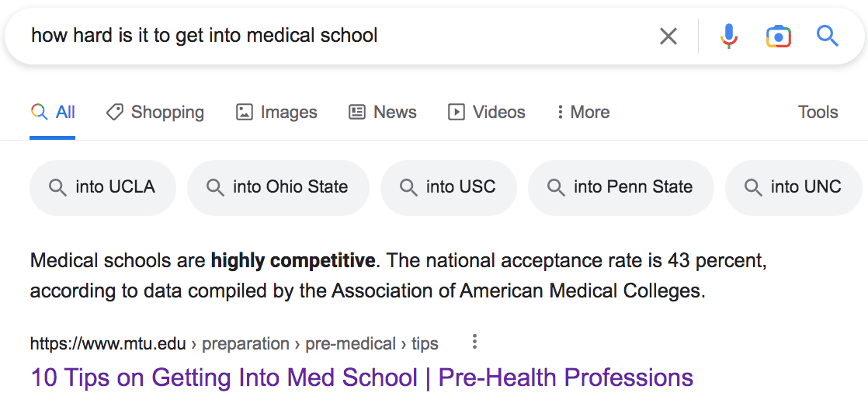868x407 pixels.
Task: Click into the search query text field
Action: (311, 36)
